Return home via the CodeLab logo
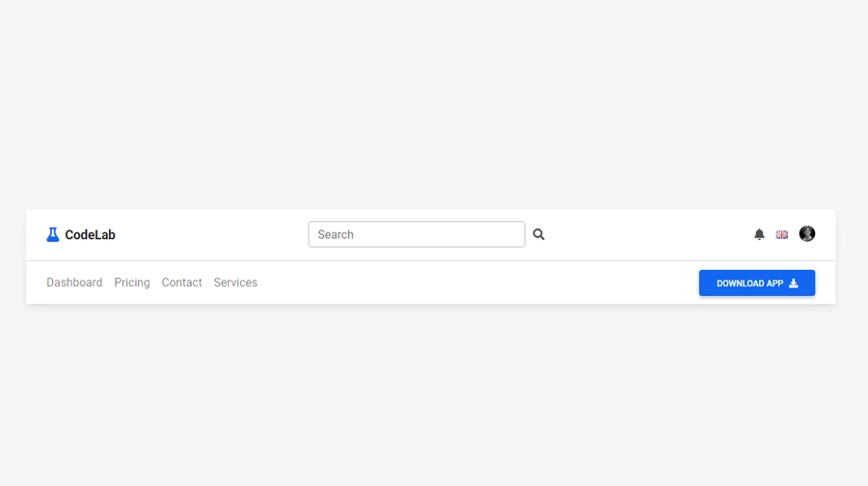868x486 pixels. coord(81,234)
